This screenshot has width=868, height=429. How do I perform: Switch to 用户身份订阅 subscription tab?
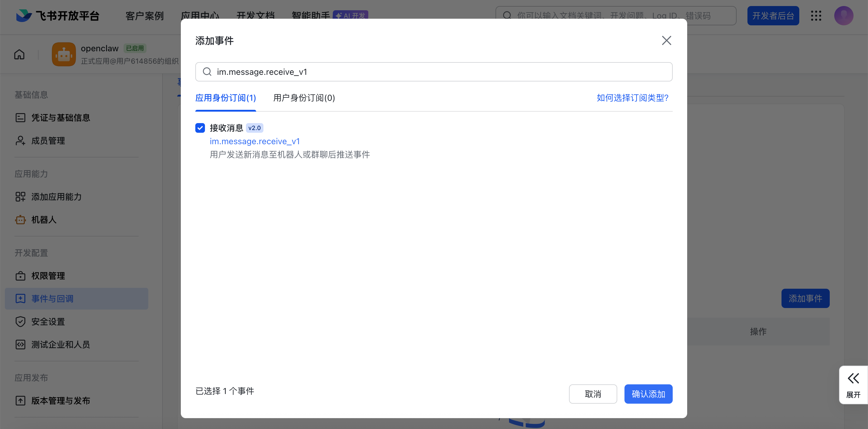tap(303, 98)
